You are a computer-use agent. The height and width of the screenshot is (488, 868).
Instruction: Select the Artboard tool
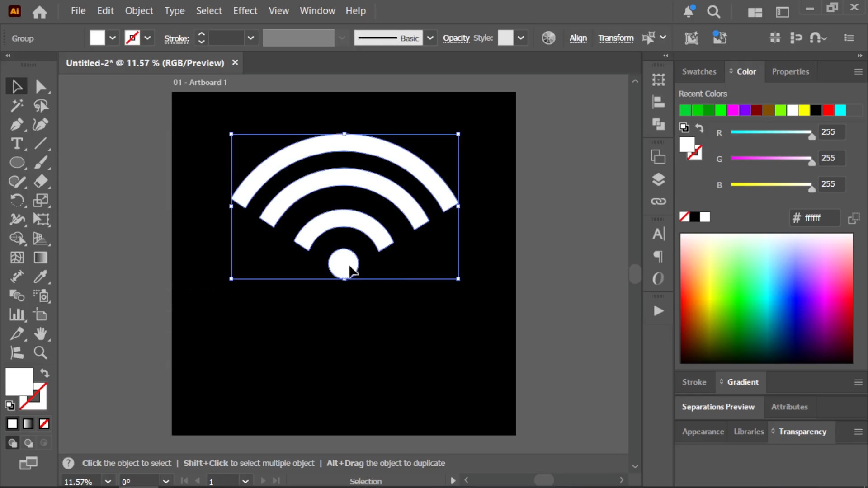click(x=41, y=315)
